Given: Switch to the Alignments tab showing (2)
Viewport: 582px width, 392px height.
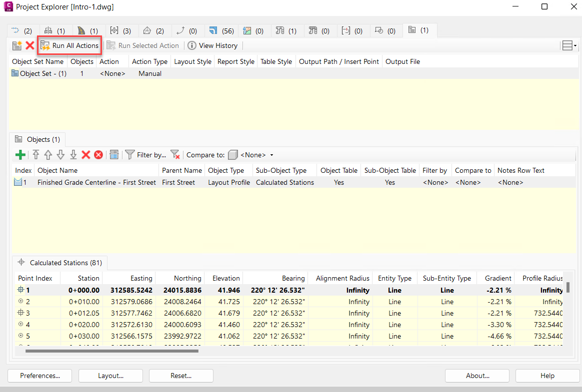Looking at the screenshot, I should click(22, 31).
